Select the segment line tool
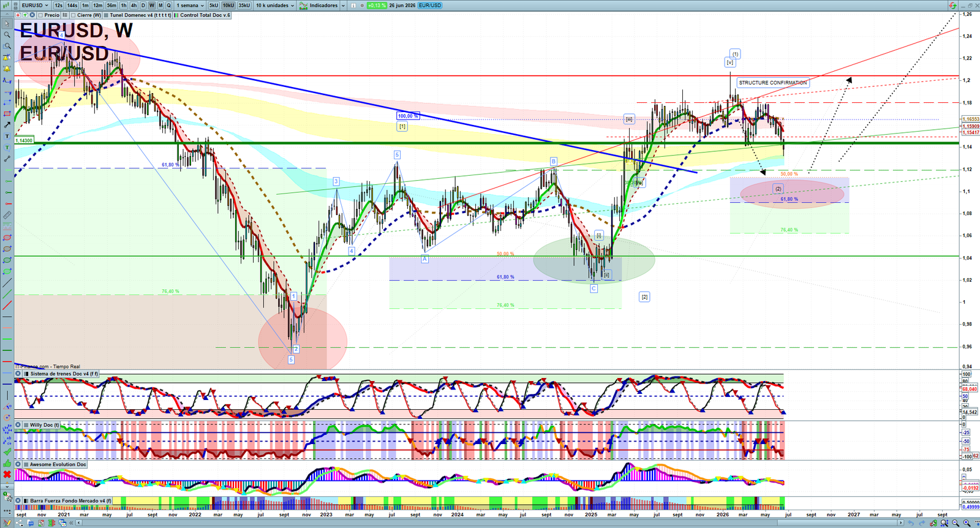 click(x=7, y=159)
